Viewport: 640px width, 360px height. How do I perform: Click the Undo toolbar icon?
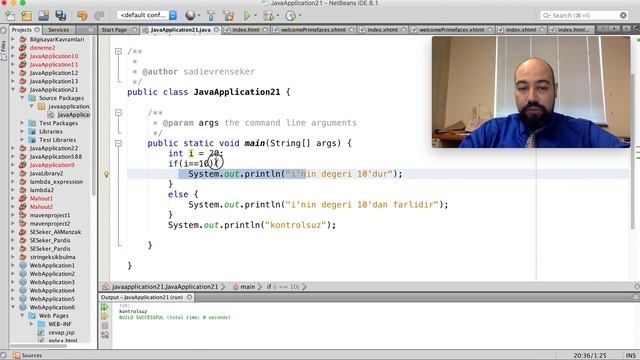point(82,16)
